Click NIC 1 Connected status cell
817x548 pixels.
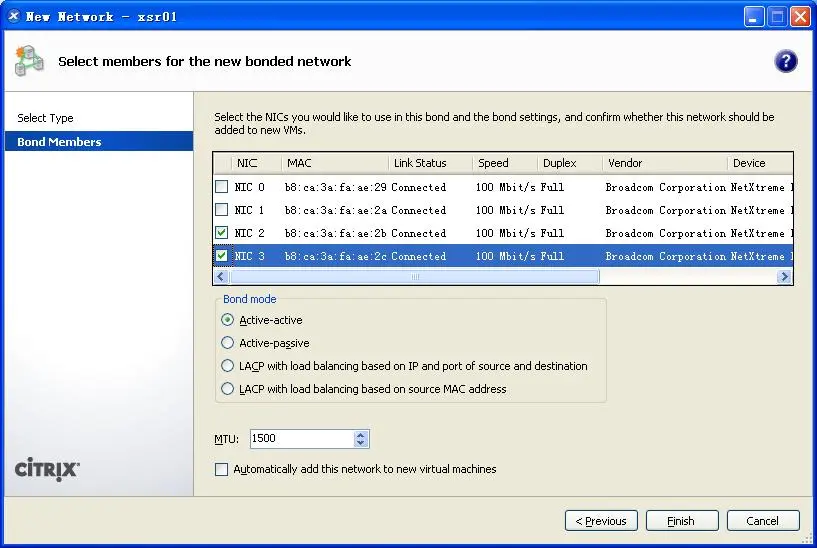pyautogui.click(x=418, y=210)
